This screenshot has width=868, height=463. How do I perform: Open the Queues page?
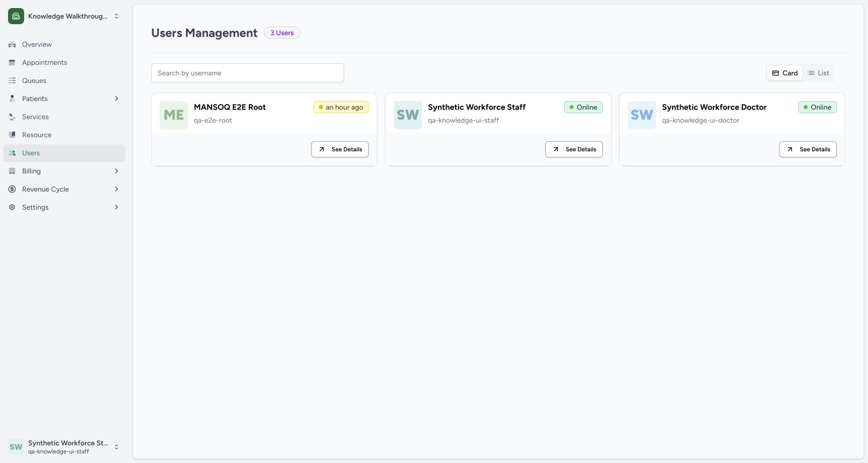click(64, 81)
